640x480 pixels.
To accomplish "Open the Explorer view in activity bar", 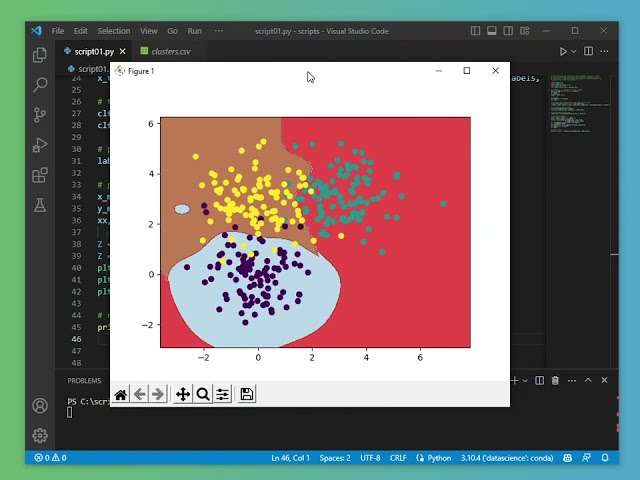I will (x=40, y=55).
